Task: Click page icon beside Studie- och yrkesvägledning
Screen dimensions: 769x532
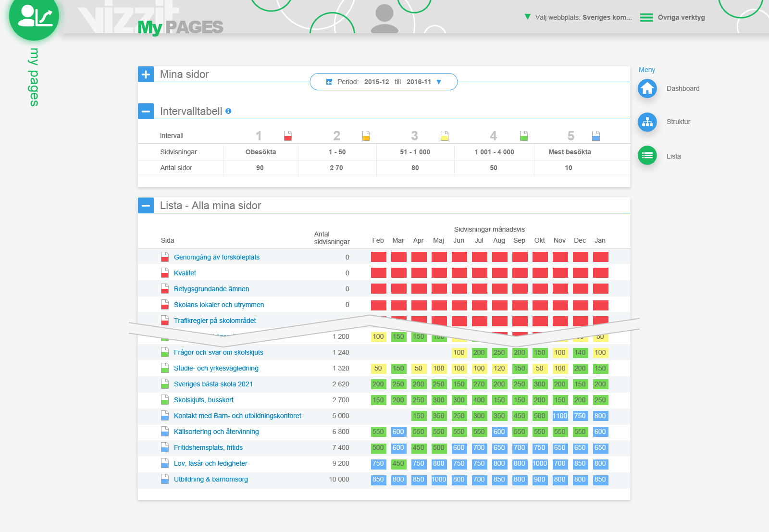Action: (165, 368)
